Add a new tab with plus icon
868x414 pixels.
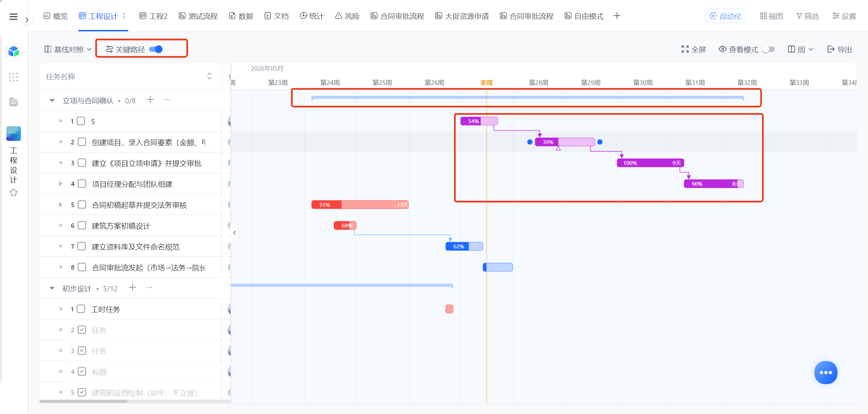click(x=617, y=16)
